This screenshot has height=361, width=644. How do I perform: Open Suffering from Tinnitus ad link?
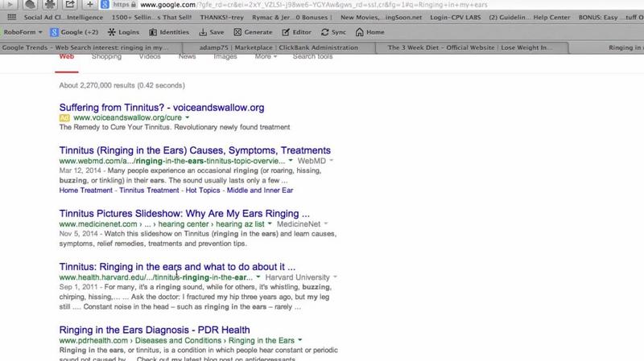click(162, 108)
